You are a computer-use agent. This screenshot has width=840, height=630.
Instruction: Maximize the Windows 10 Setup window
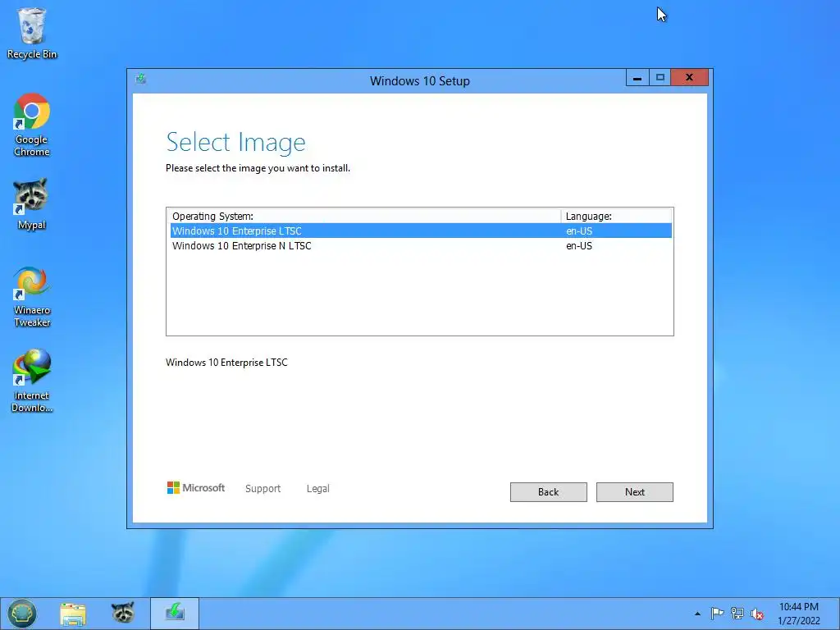[660, 78]
